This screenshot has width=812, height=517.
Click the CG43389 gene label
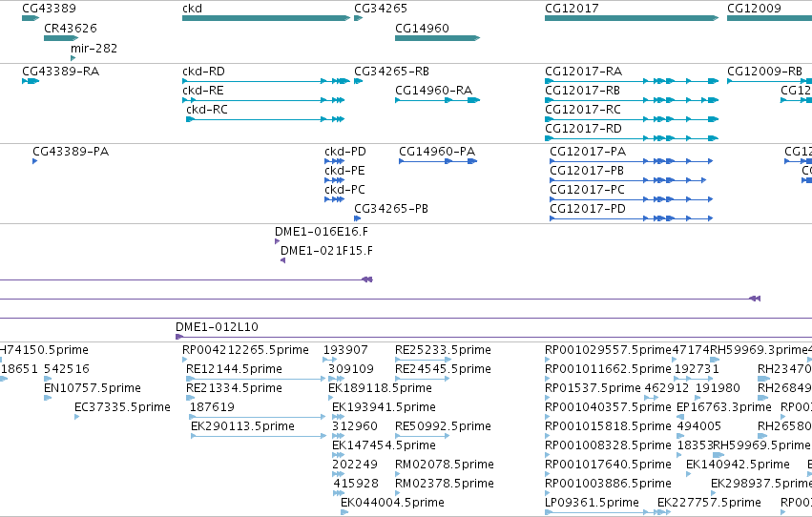pos(49,9)
